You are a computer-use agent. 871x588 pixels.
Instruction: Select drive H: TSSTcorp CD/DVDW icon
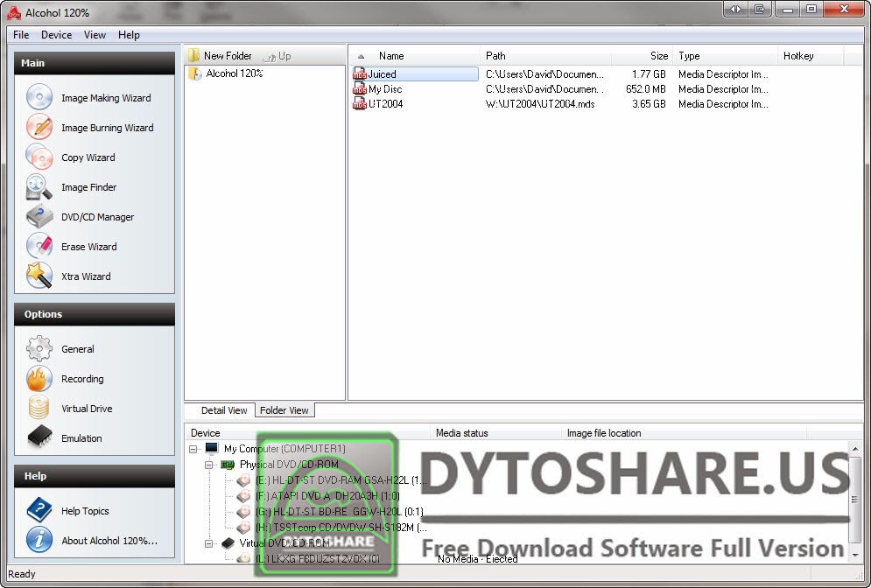(x=243, y=527)
